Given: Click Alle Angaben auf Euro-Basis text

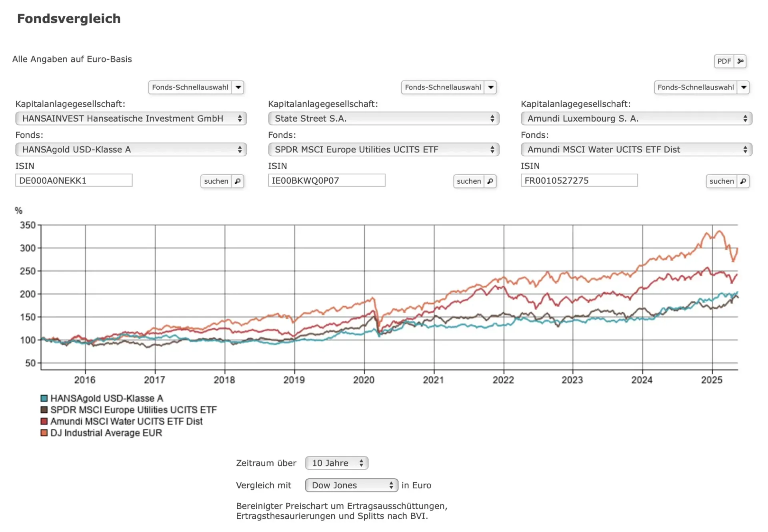Looking at the screenshot, I should pyautogui.click(x=72, y=59).
